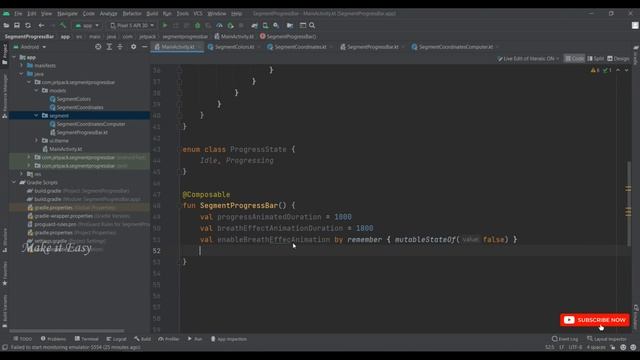Open the Layout Inspector

pos(607,339)
